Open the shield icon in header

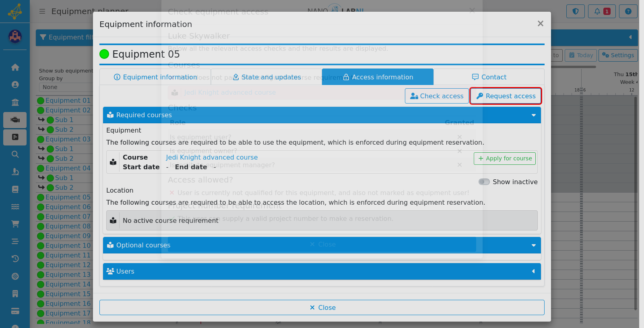pos(576,11)
